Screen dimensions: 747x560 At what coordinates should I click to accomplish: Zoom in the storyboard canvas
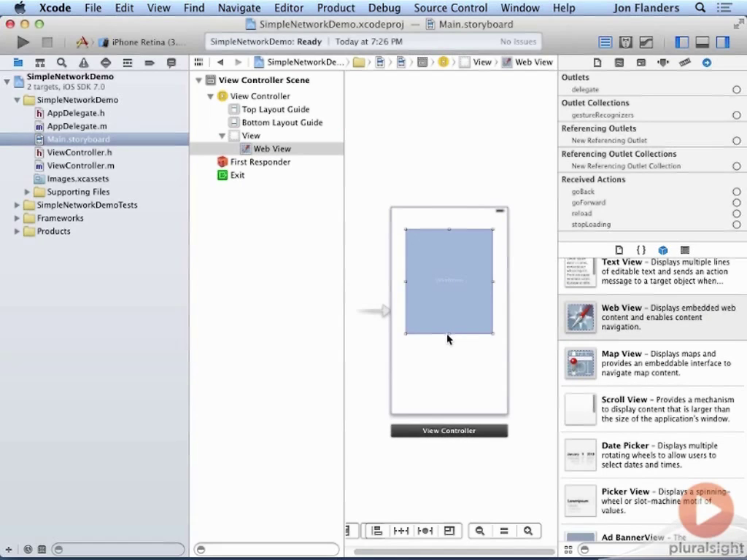pos(528,531)
